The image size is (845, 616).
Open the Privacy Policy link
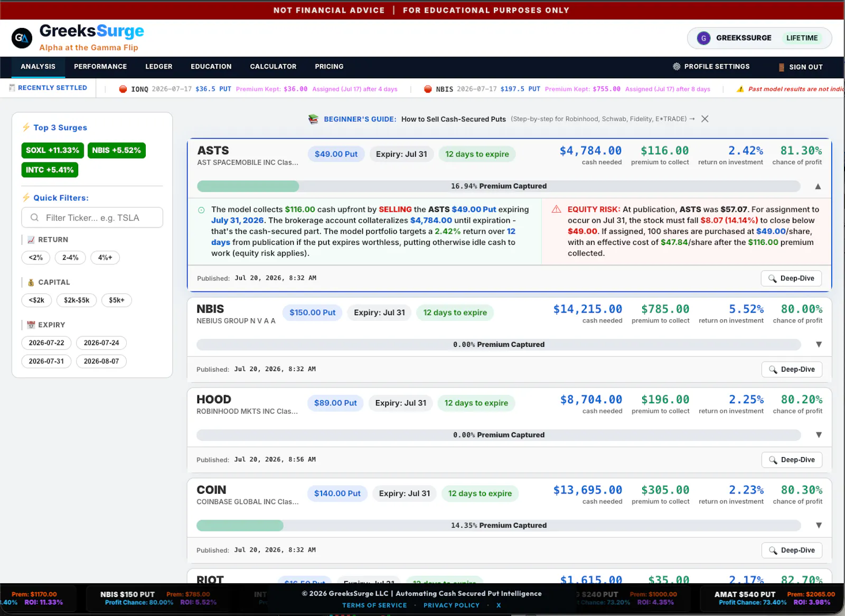pos(452,605)
